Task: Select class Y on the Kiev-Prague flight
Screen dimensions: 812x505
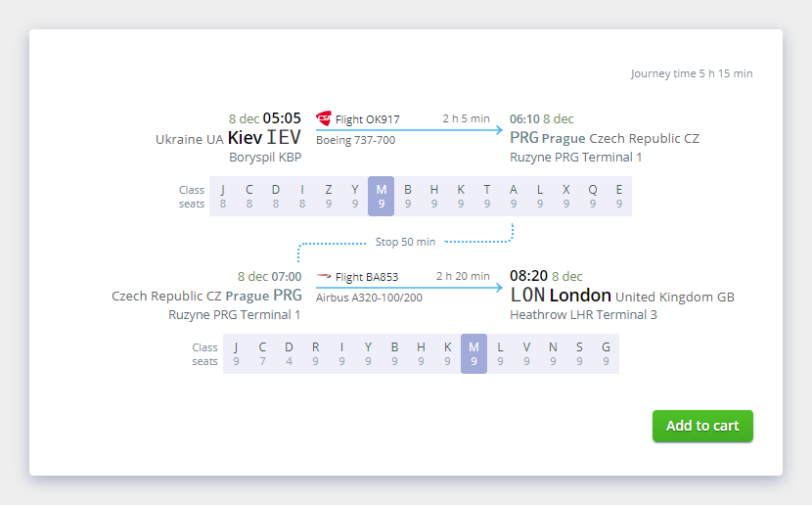Action: pos(355,197)
